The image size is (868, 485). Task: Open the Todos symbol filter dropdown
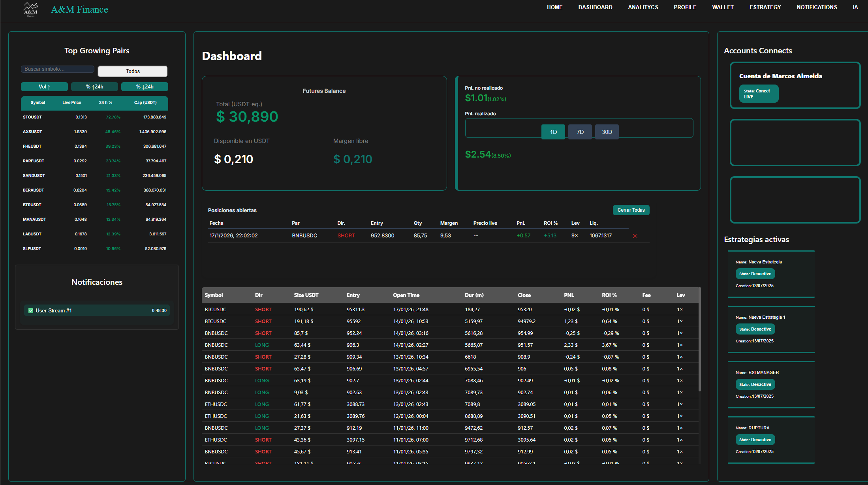tap(133, 71)
